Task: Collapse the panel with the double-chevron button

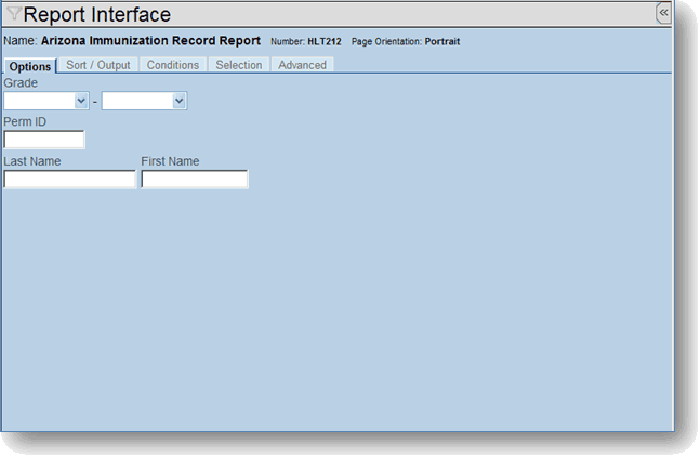Action: [x=664, y=12]
